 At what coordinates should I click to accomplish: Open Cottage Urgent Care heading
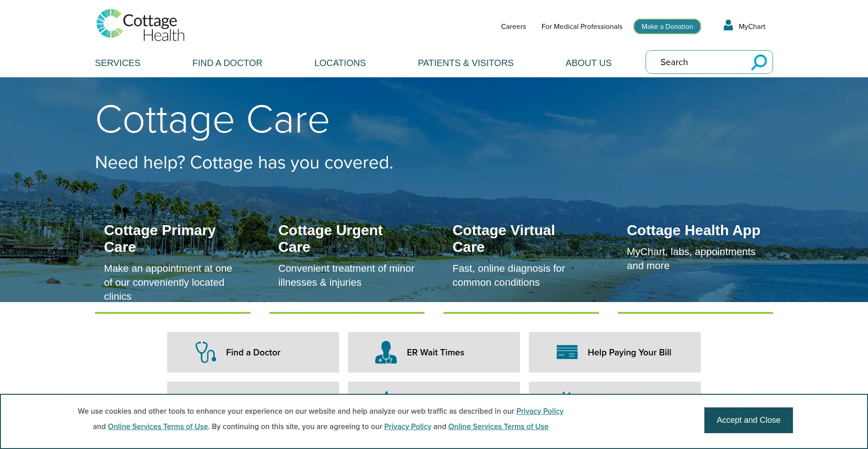pyautogui.click(x=330, y=239)
